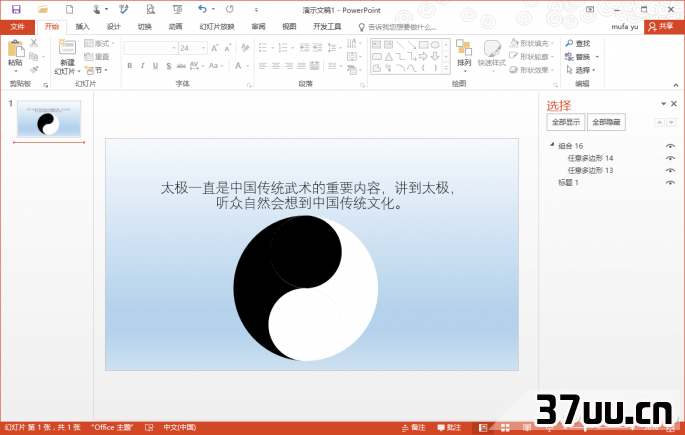Screen dimensions: 685x435
Task: Create a new blank document from quick access
Action: pyautogui.click(x=69, y=9)
